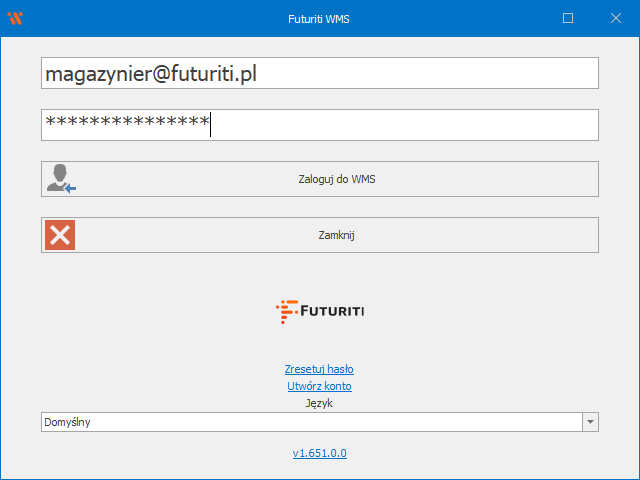The image size is (640, 480).
Task: Click the empty space right of the email text
Action: tap(430, 73)
